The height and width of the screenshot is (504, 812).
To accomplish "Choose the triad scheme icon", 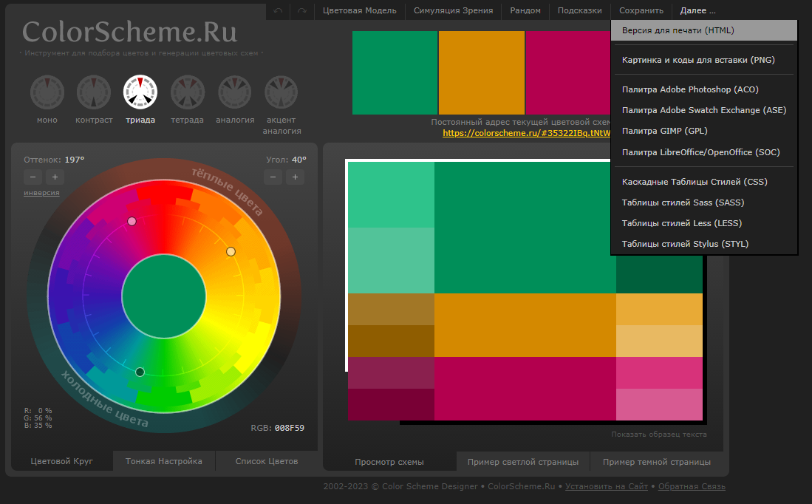I will click(x=140, y=92).
